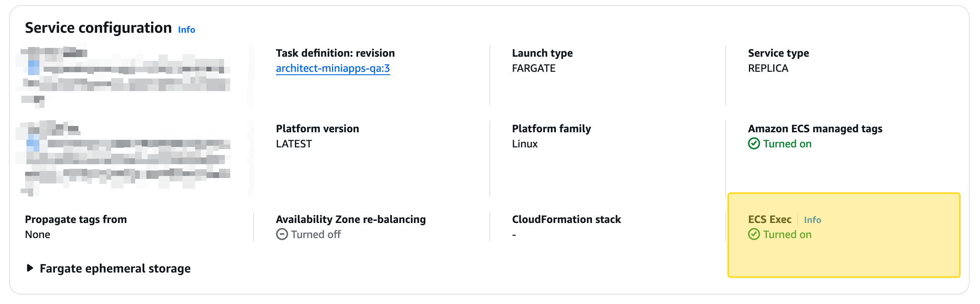Click Info link beside Service configuration heading
The height and width of the screenshot is (304, 980).
187,30
